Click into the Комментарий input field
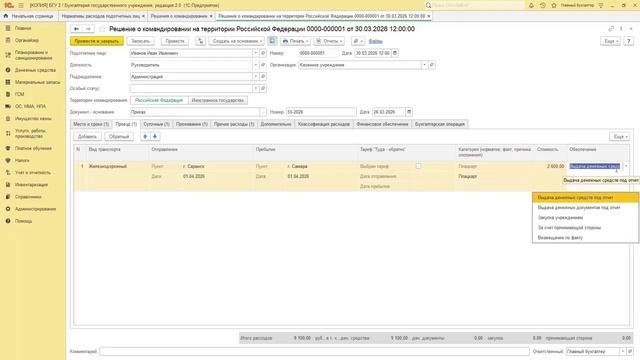This screenshot has height=360, width=640. tap(314, 351)
